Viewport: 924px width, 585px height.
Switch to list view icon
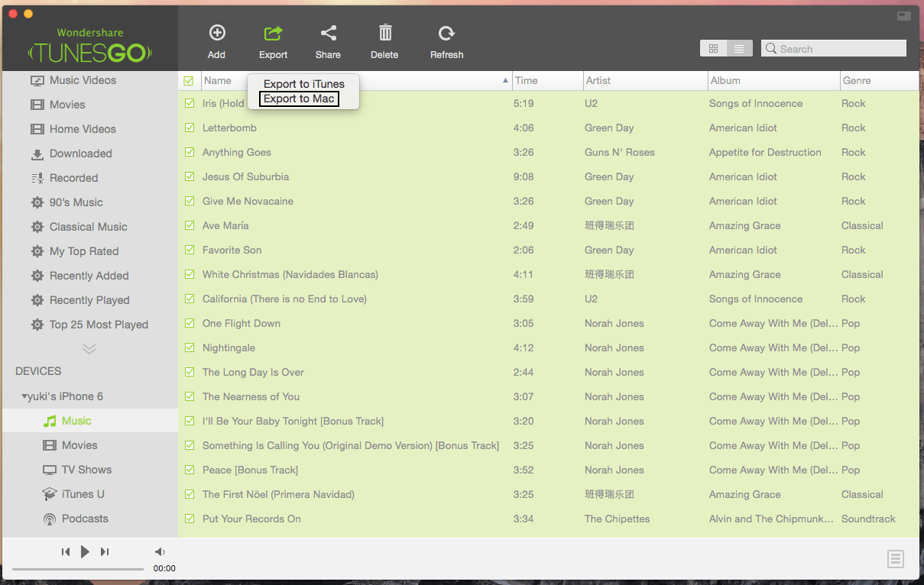[739, 48]
